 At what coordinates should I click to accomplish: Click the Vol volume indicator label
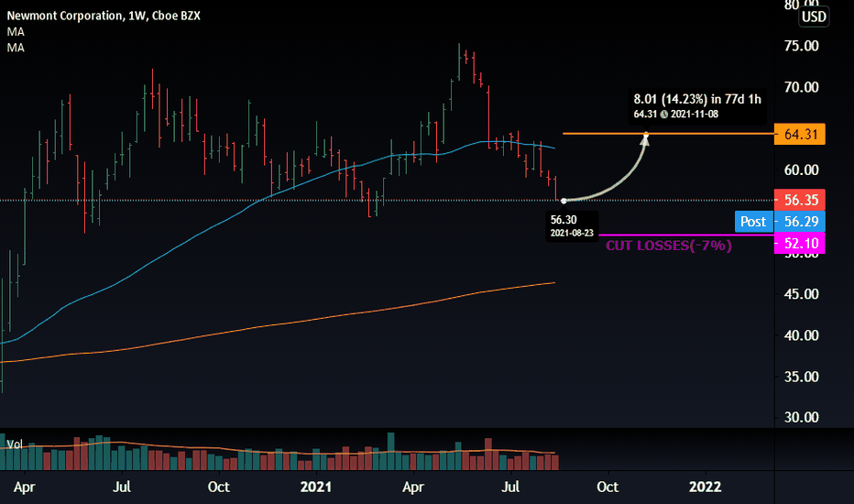pyautogui.click(x=15, y=444)
